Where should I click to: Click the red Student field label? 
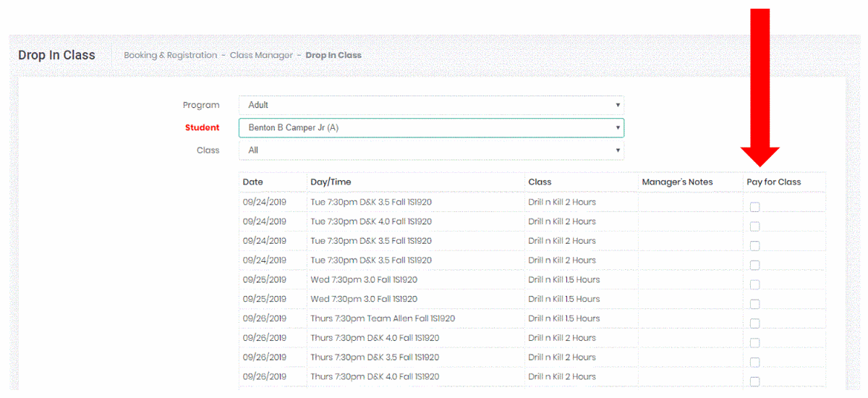202,127
